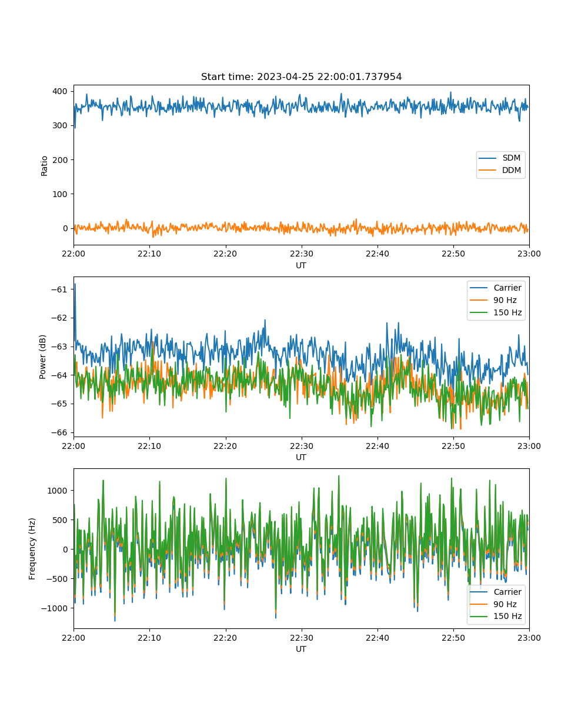
Task: Click the '22:50' tick under the Power plot
Action: [453, 445]
